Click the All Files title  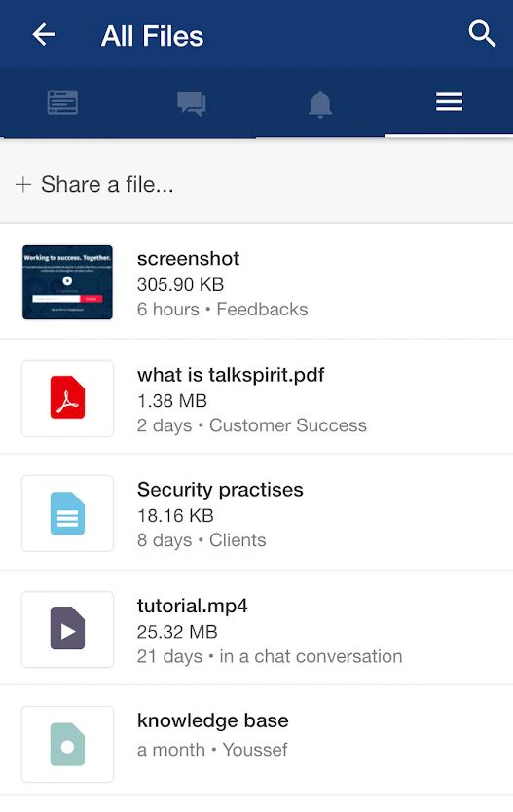pyautogui.click(x=152, y=36)
